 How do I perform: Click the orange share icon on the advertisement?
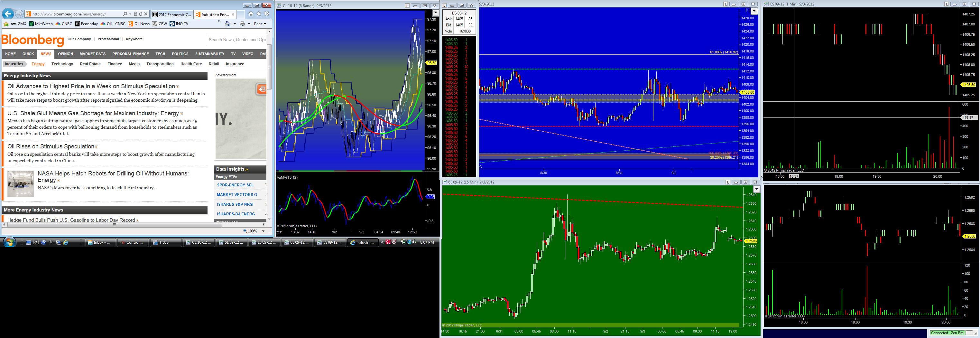pos(261,89)
